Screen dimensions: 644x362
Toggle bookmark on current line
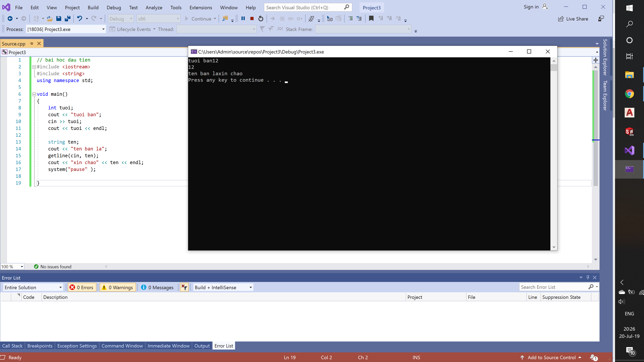coord(371,19)
